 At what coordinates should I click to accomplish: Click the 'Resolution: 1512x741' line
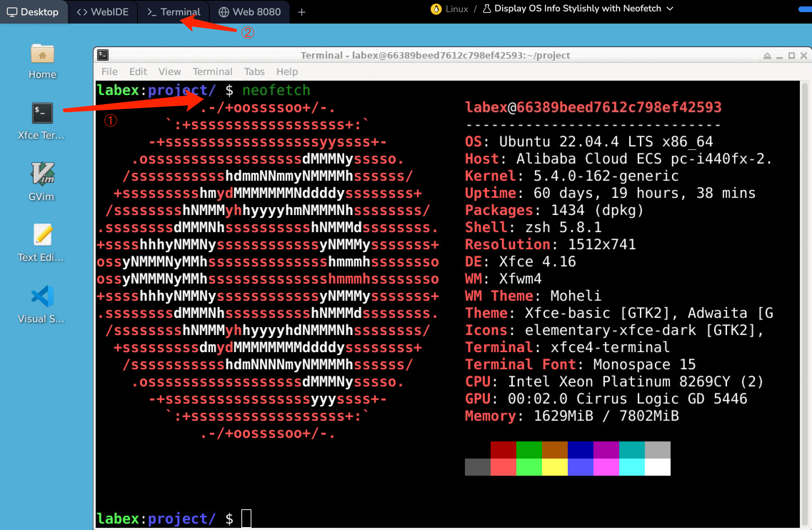coord(550,244)
